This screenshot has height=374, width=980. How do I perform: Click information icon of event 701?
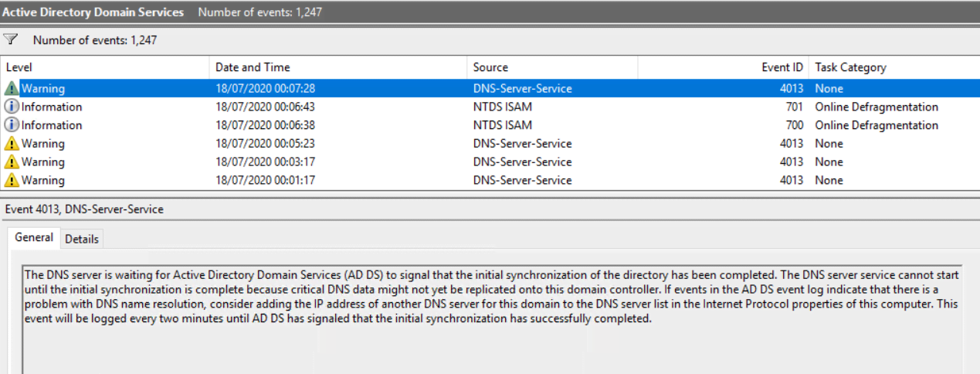(x=12, y=107)
